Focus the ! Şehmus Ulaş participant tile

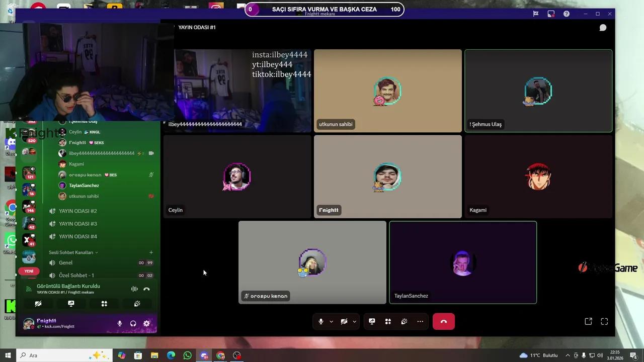(538, 91)
